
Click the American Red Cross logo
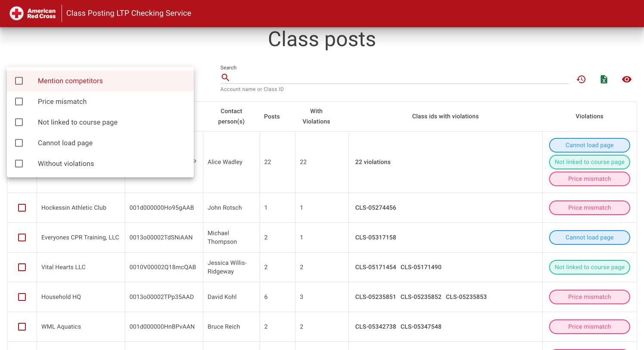(x=33, y=13)
